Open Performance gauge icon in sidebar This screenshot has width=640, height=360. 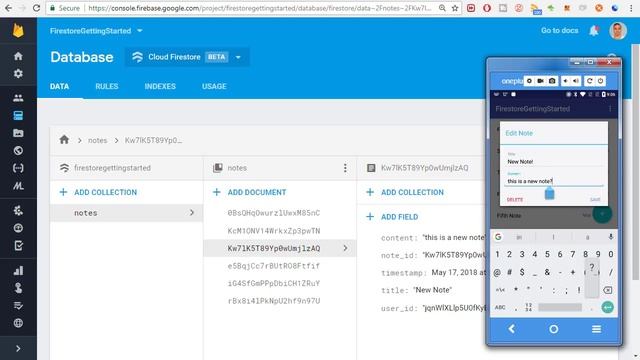point(18,228)
